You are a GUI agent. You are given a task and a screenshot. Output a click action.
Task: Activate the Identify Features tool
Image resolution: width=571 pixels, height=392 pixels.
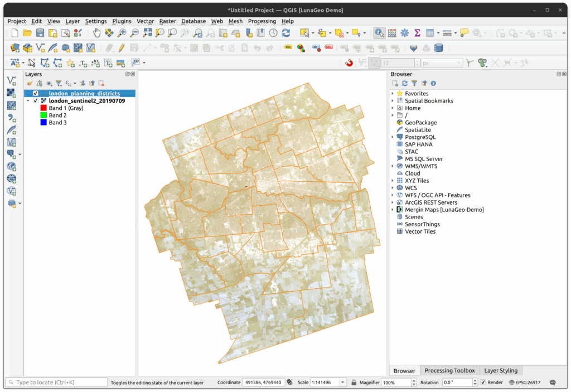pos(379,33)
